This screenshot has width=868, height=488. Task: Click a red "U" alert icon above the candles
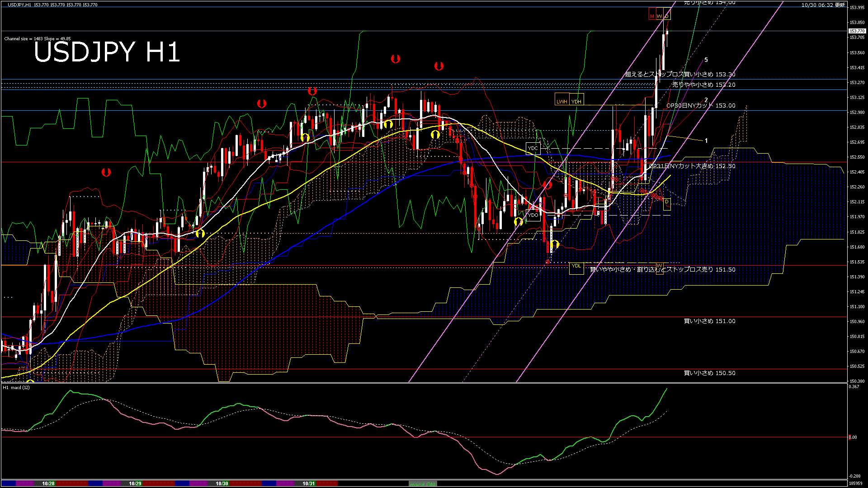(x=396, y=58)
